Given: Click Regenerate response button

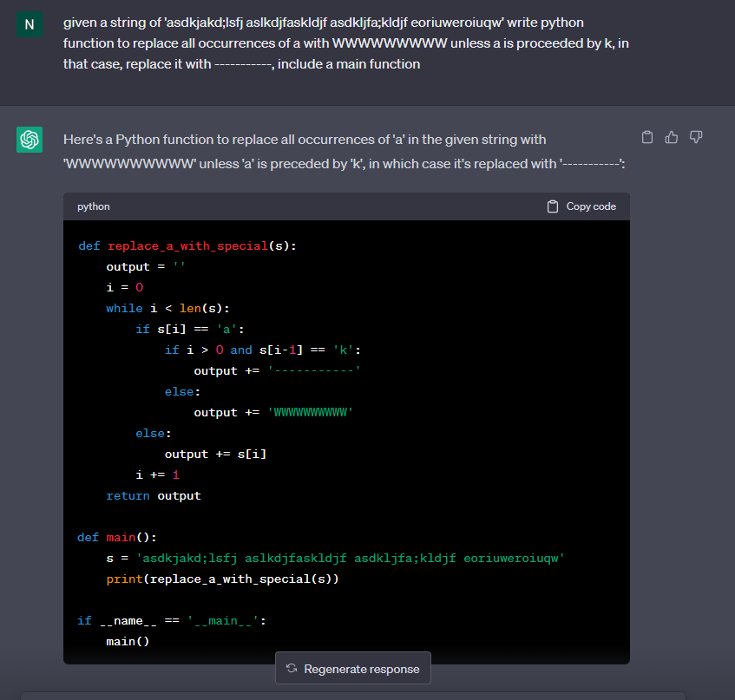Looking at the screenshot, I should (x=353, y=669).
